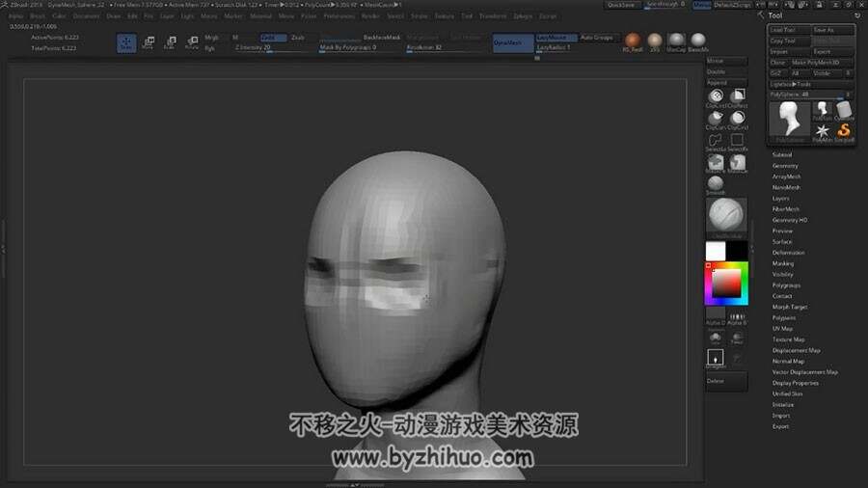Screen dimensions: 868x488
Task: Expand the FiberMesh section
Action: click(x=785, y=209)
